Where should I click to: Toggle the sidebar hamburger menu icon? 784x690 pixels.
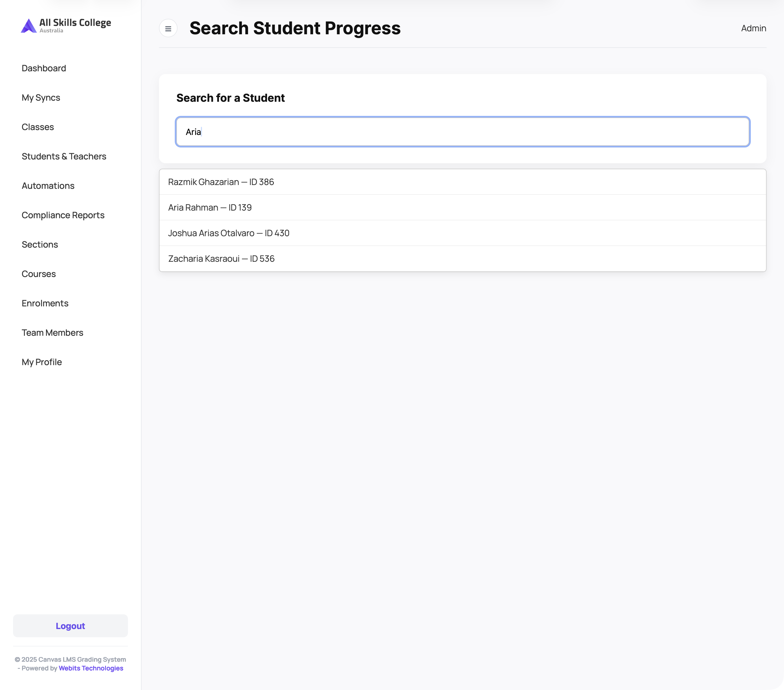[168, 28]
